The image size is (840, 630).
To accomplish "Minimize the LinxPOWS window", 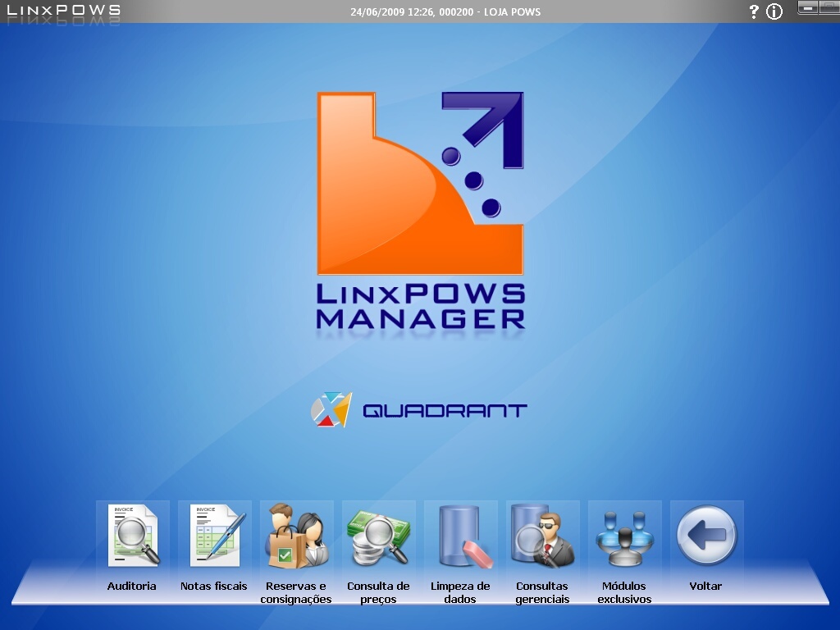I will (808, 8).
